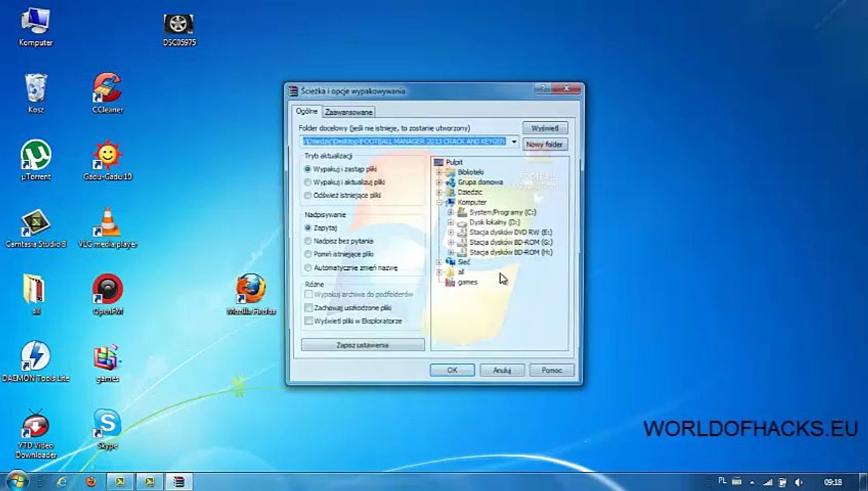Select Biblioteki label in folder tree
The width and height of the screenshot is (868, 491).
pos(471,172)
